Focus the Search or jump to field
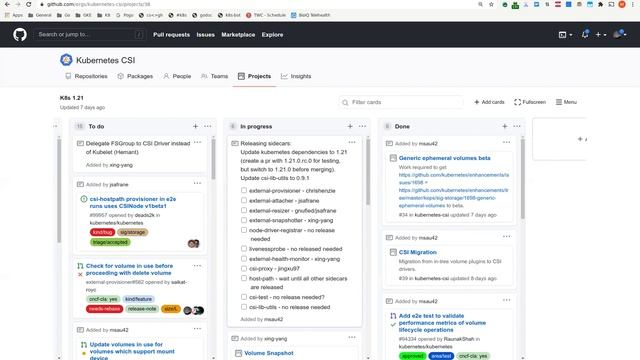The height and width of the screenshot is (360, 640). (x=89, y=35)
